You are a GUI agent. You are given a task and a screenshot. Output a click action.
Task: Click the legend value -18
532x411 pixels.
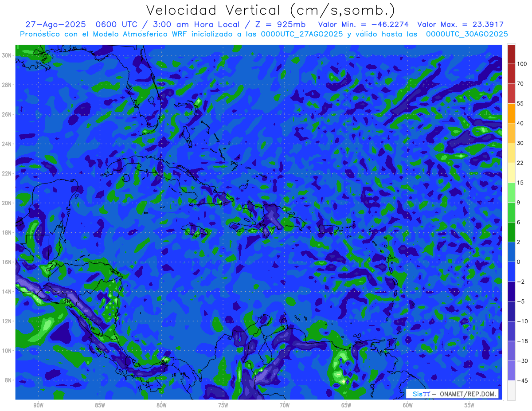[x=522, y=341]
